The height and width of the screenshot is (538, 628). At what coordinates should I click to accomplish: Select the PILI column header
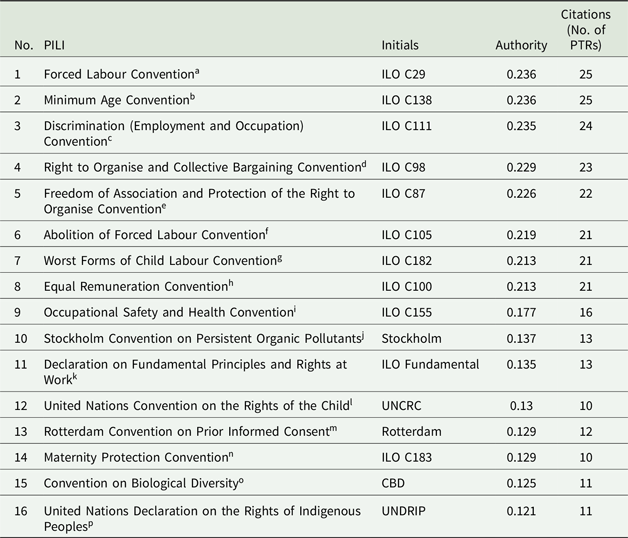54,45
